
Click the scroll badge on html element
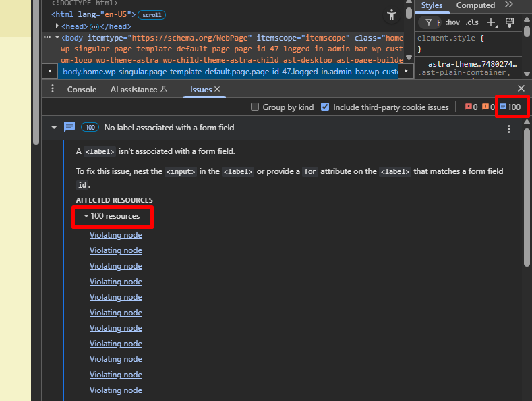point(152,15)
